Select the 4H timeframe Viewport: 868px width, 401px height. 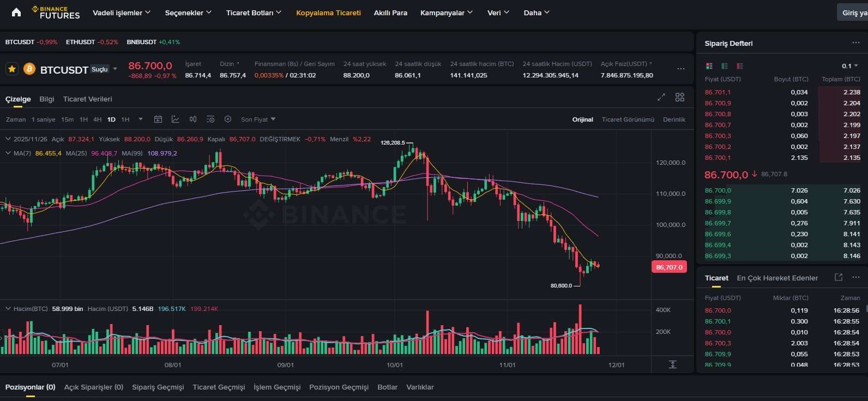[97, 119]
